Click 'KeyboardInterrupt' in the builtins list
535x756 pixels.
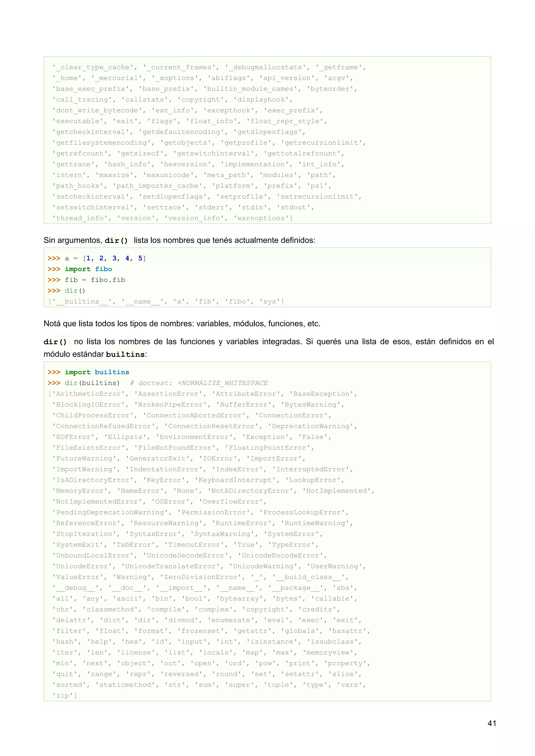pos(235,480)
